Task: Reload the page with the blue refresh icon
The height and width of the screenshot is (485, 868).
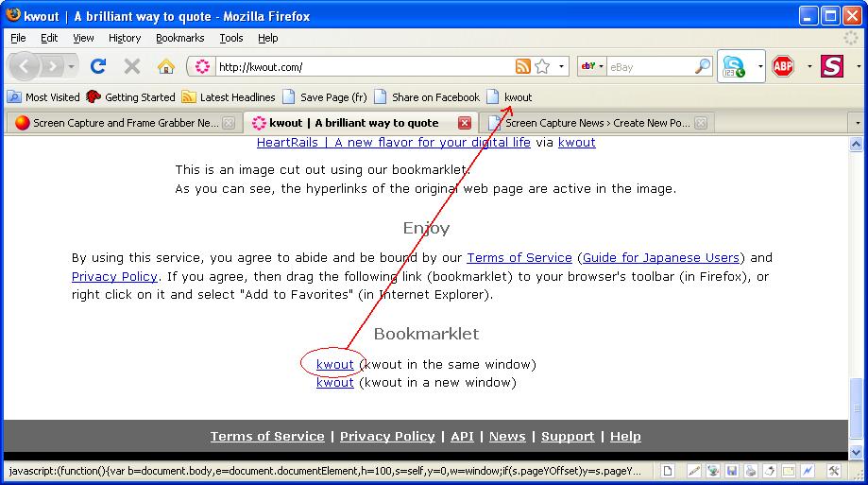Action: tap(98, 66)
